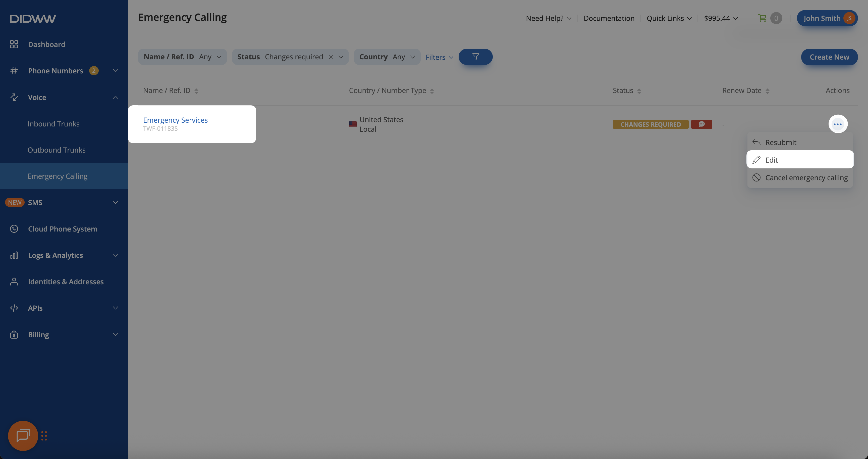The image size is (868, 459).
Task: Open the orange chat support widget
Action: pos(23,435)
